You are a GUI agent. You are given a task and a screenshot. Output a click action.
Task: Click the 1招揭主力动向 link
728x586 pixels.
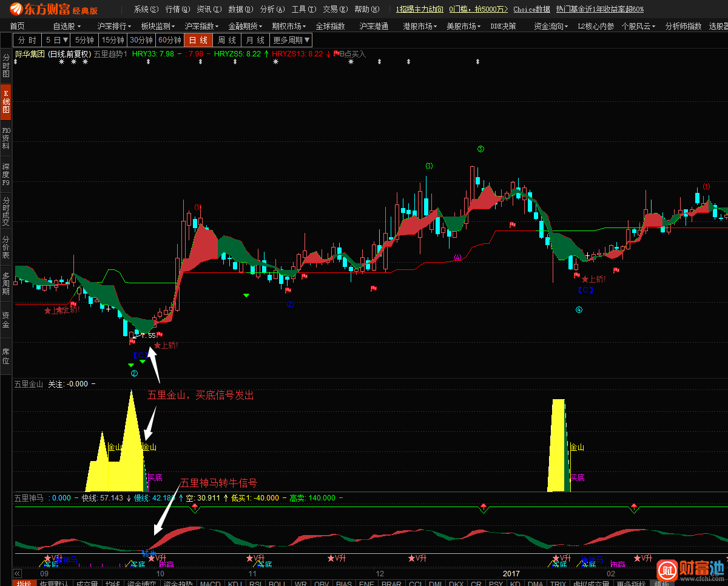point(420,9)
